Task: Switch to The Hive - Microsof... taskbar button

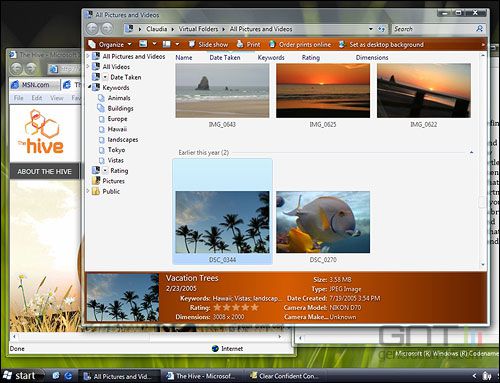Action: pos(203,376)
